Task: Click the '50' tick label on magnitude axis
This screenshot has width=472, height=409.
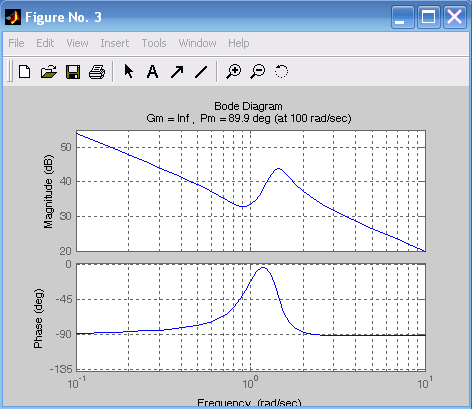Action: click(x=66, y=147)
